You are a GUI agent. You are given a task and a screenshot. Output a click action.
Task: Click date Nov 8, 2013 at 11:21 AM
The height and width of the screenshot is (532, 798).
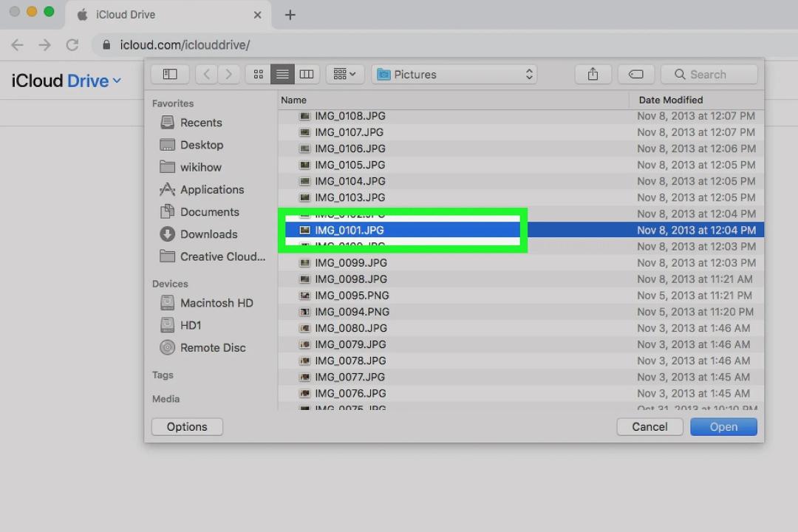pos(694,279)
